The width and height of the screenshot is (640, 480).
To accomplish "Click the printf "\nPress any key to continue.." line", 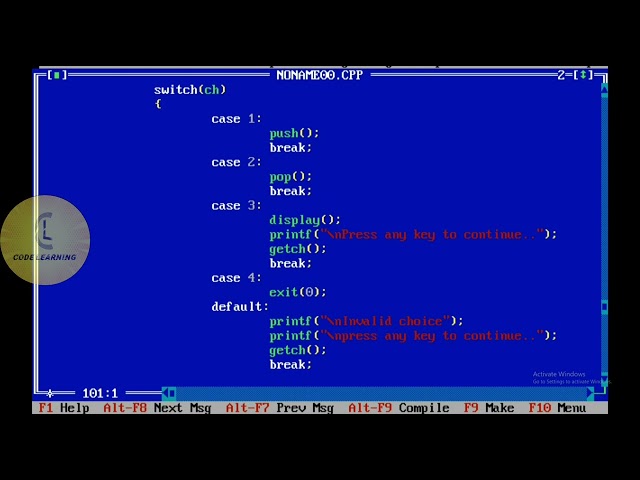I will (413, 235).
